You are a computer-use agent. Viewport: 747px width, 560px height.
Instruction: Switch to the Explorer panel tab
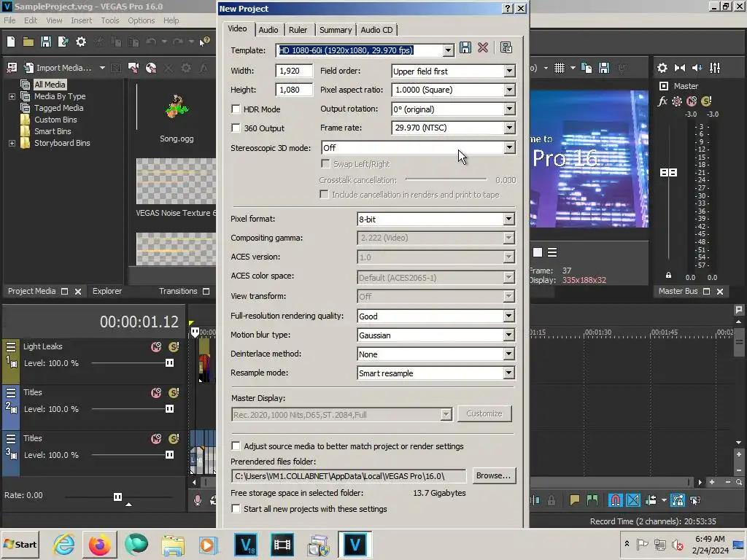point(107,291)
